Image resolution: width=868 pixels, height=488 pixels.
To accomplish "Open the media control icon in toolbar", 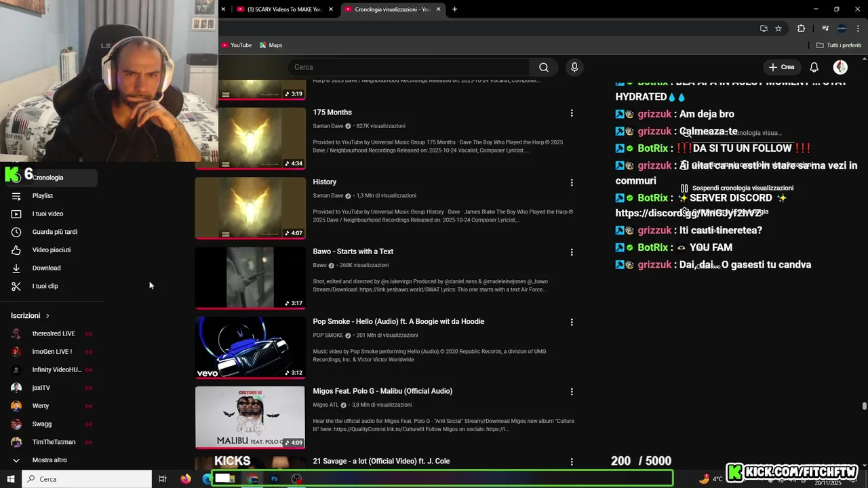I will (825, 28).
